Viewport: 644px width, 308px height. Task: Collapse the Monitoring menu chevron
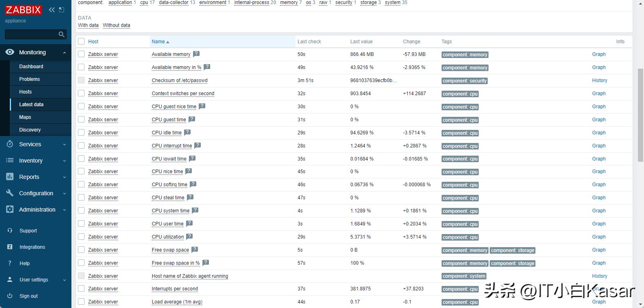coord(64,53)
